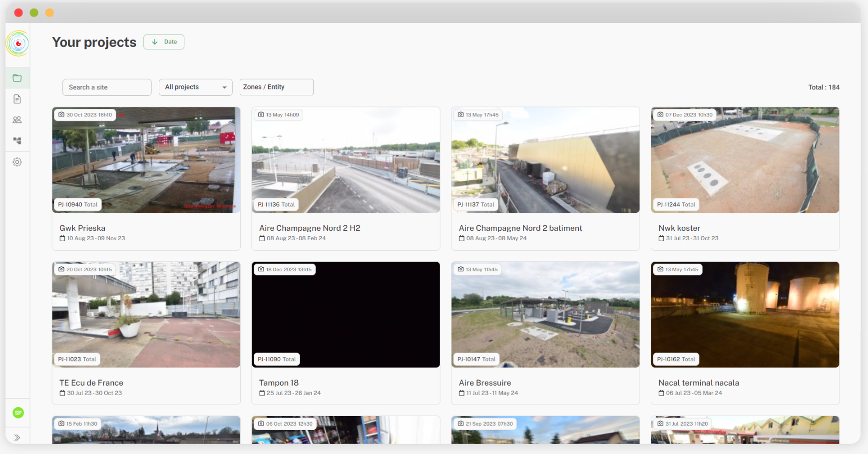The image size is (868, 454).
Task: Open the Aire Champagne Nord 2 H2 title
Action: point(310,228)
